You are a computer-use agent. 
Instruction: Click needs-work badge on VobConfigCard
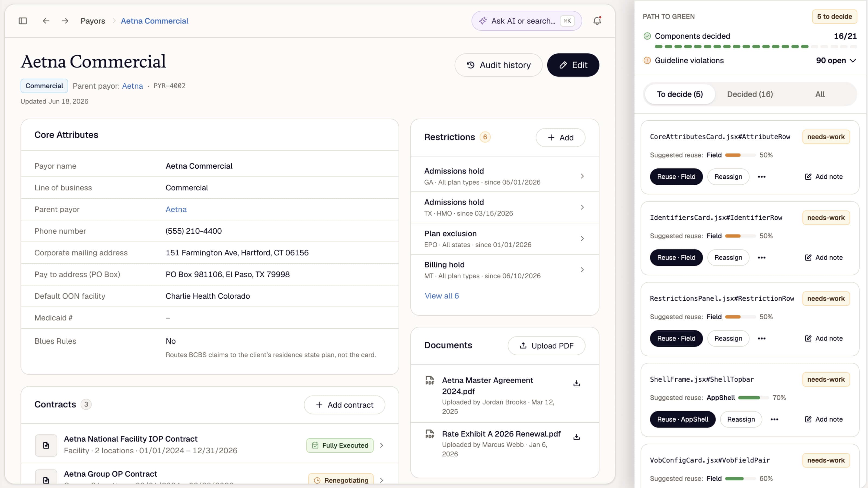[x=826, y=460]
